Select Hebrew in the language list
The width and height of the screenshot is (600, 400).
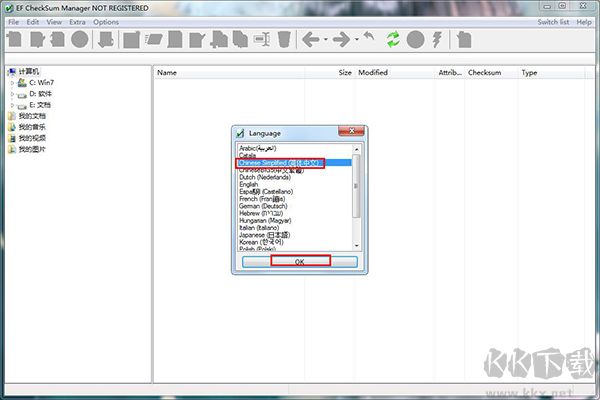pyautogui.click(x=295, y=213)
